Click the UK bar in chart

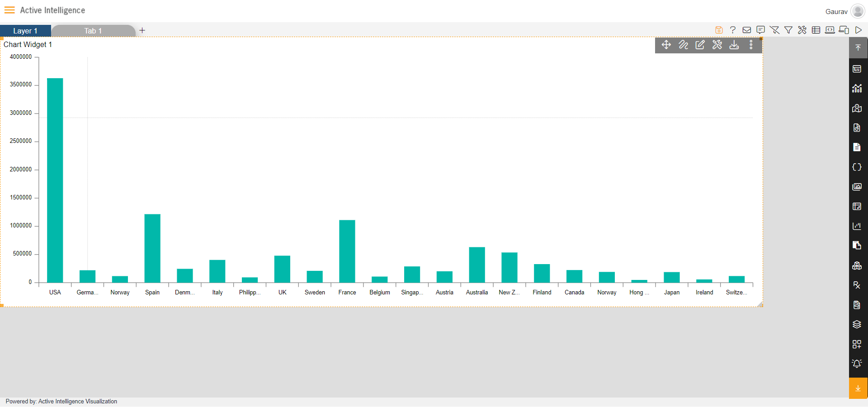coord(282,269)
